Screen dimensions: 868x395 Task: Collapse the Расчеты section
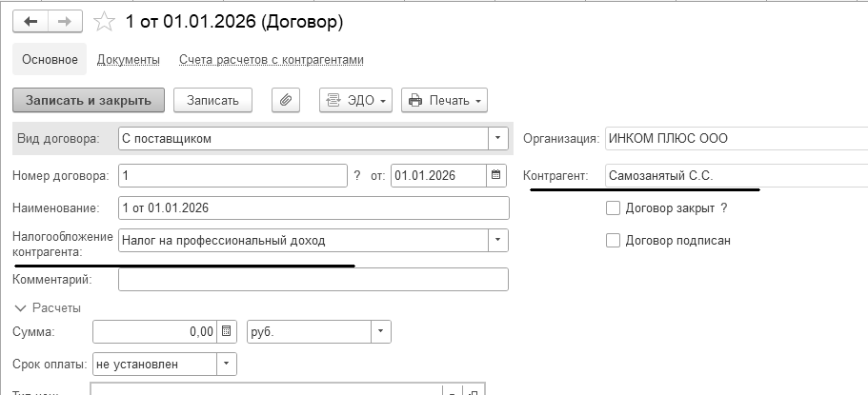coord(21,307)
